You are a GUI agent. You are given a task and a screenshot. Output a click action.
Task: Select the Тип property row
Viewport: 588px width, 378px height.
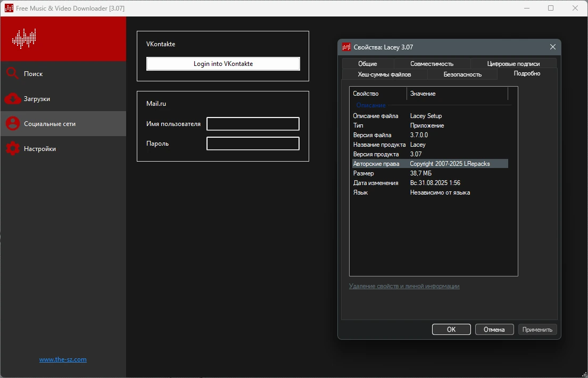coord(430,125)
